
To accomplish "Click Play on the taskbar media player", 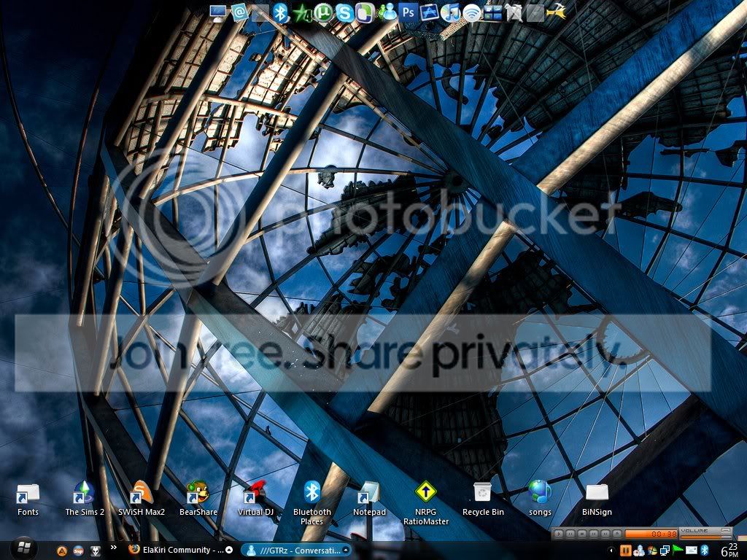I will click(559, 534).
